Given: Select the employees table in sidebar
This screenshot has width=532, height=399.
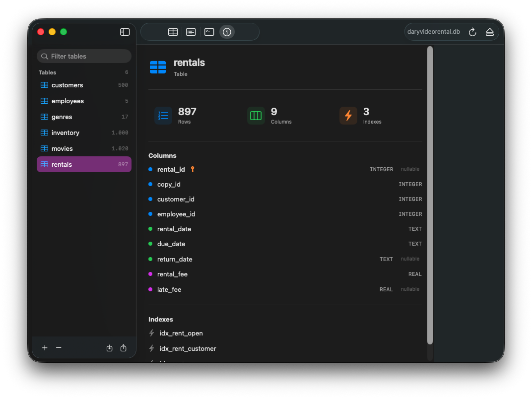Looking at the screenshot, I should (x=84, y=101).
